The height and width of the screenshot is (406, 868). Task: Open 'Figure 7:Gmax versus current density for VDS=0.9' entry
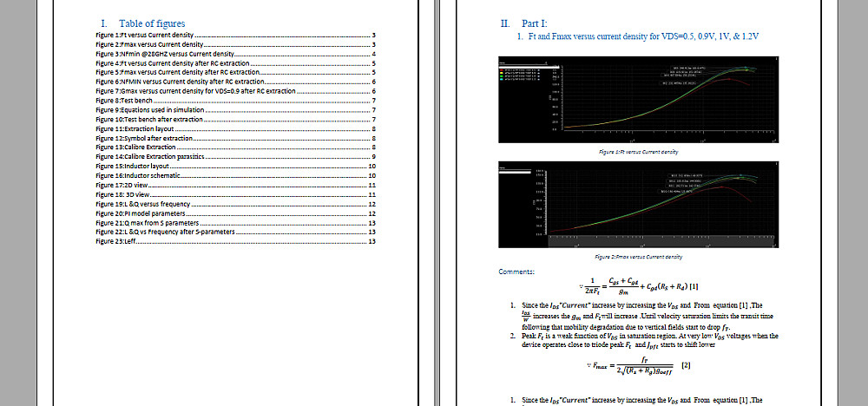(x=236, y=91)
